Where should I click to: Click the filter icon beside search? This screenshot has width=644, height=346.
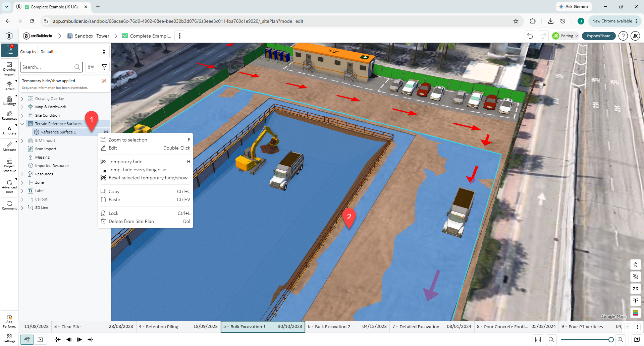coord(104,67)
